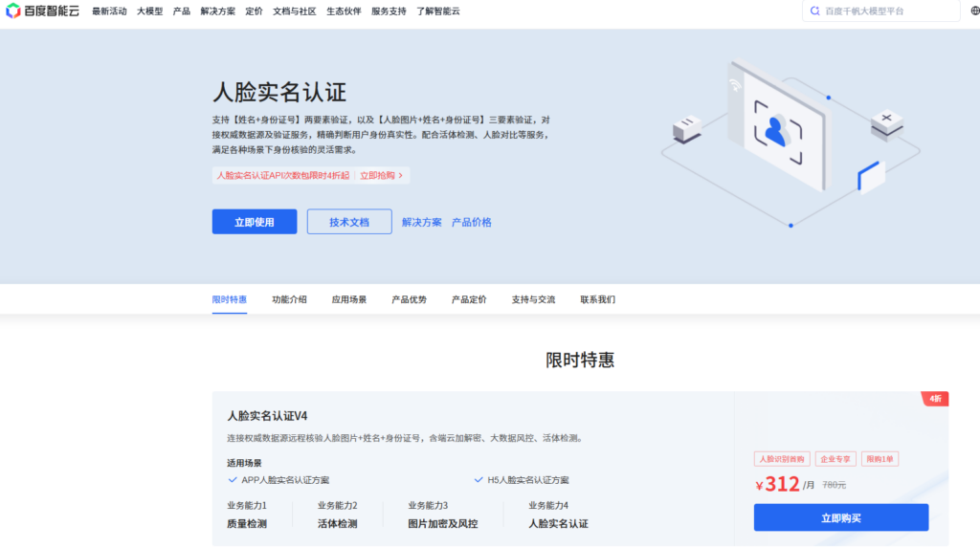The image size is (980, 548).
Task: Click the 活体检测 capability
Action: (x=338, y=524)
